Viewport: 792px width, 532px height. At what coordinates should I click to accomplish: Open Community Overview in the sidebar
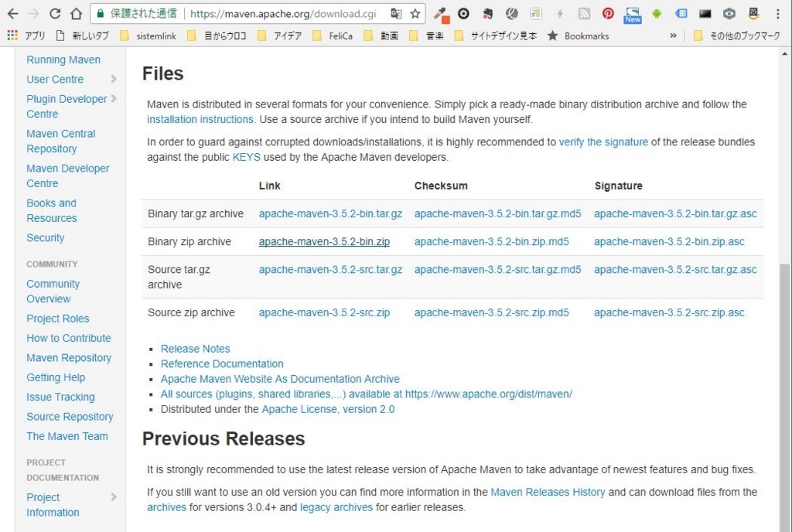53,292
